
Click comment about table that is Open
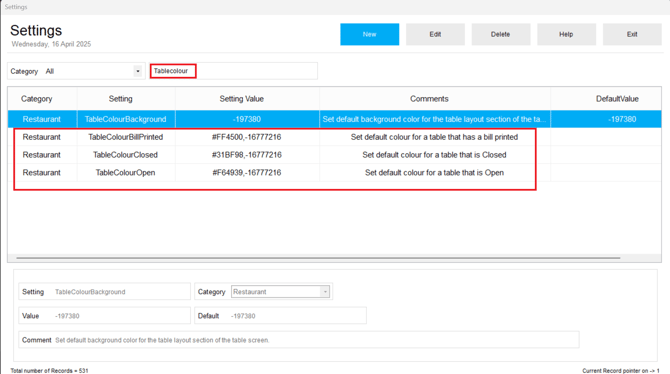click(x=434, y=173)
